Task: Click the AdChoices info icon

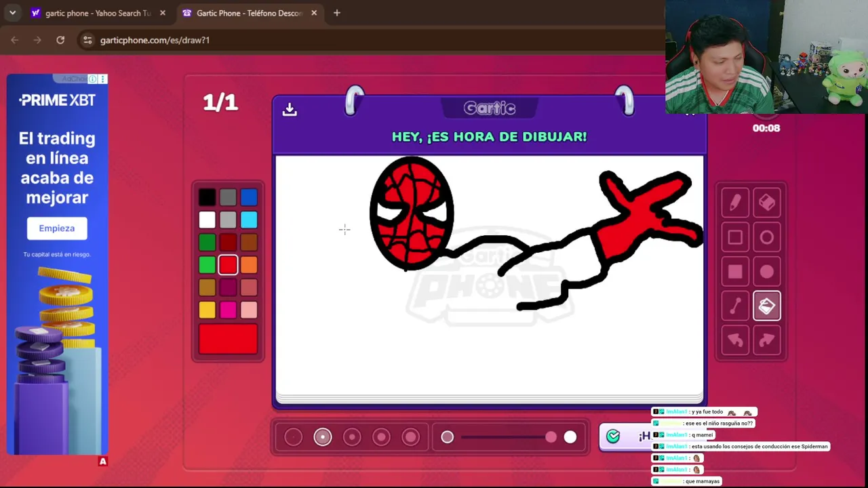Action: pos(92,79)
